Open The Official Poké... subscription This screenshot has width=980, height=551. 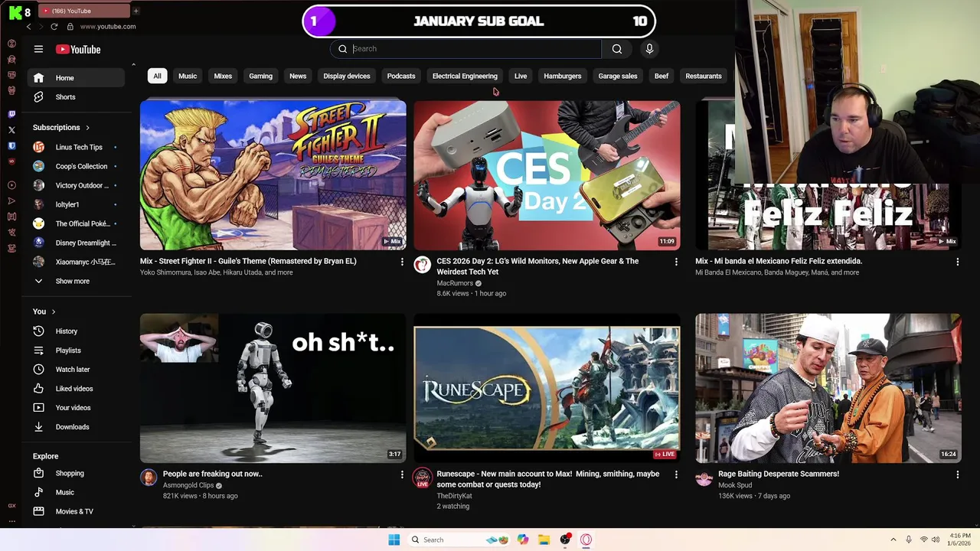76,223
